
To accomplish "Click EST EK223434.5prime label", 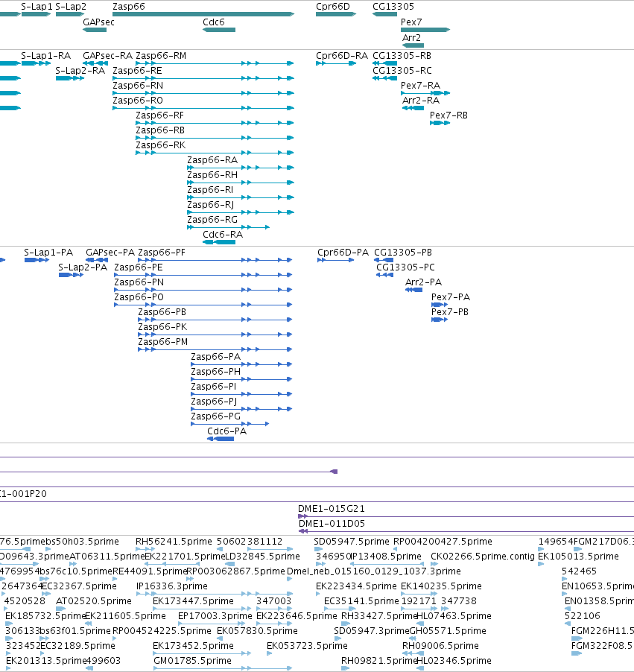I will click(356, 586).
